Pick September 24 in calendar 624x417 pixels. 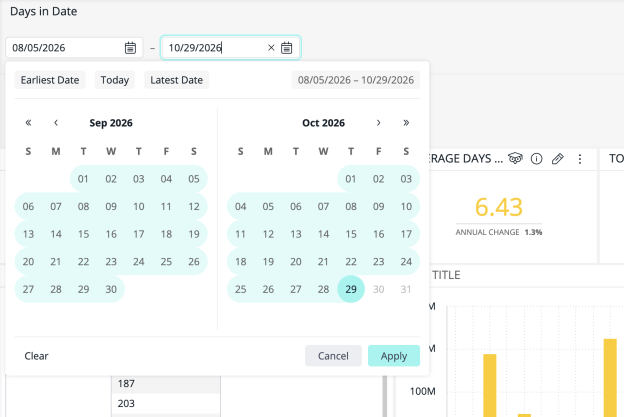(x=138, y=262)
